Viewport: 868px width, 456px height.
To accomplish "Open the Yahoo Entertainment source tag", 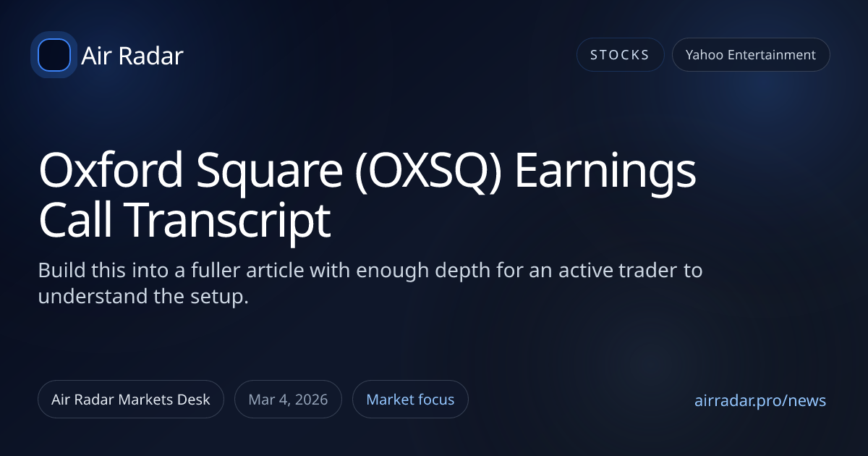I will click(750, 55).
